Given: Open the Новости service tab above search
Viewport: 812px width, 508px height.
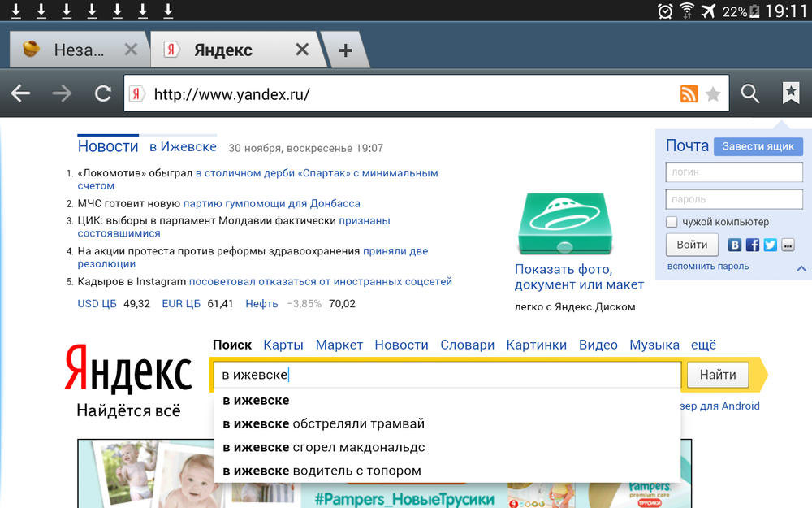Looking at the screenshot, I should point(401,345).
